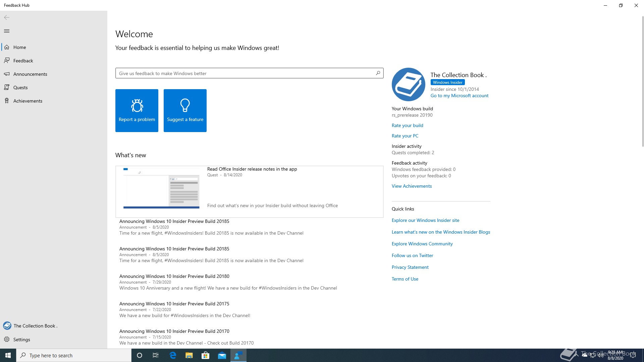Click the taskbar search box
Viewport: 644px width, 362px height.
(x=74, y=355)
